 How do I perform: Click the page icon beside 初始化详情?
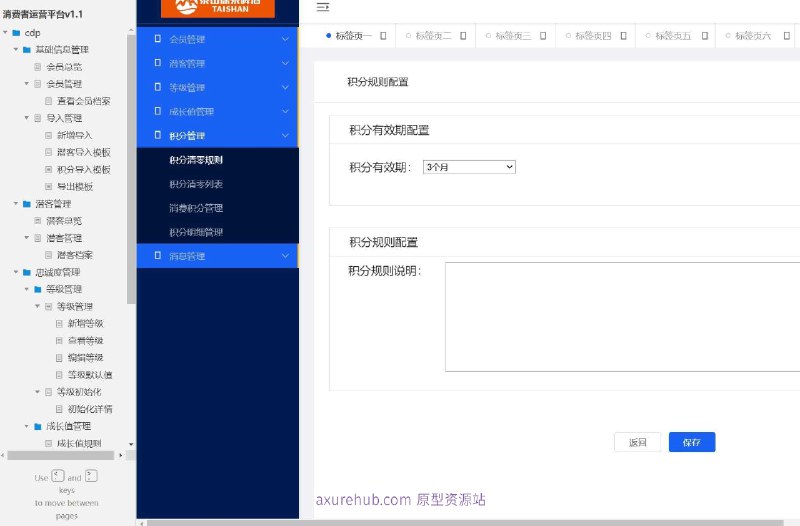(x=59, y=409)
